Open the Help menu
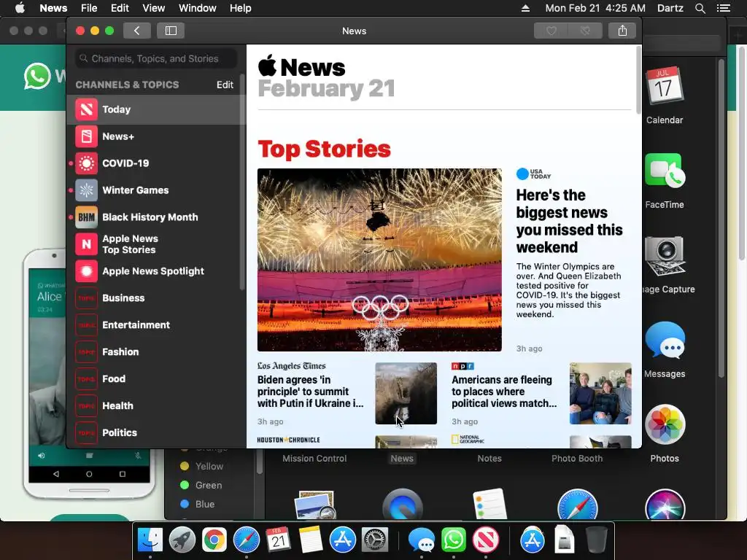Viewport: 747px width, 560px height. (x=240, y=8)
